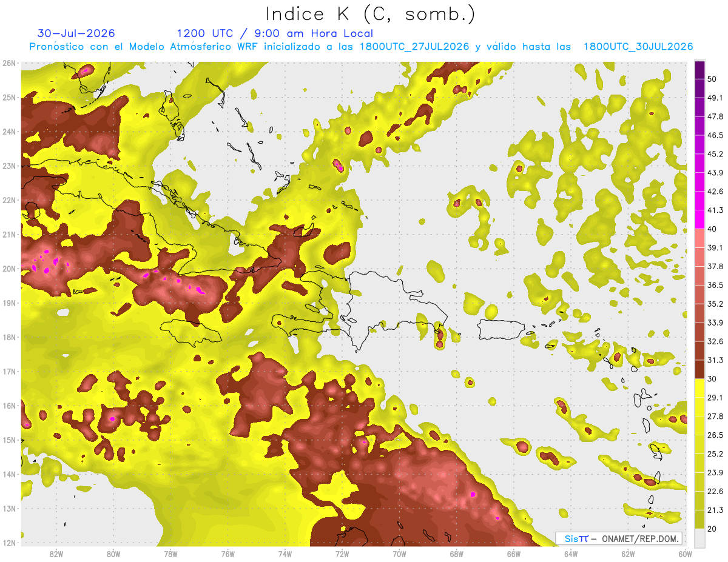Viewport: 728px width, 562px height.
Task: Click the magenta colorbar segment between 40 and 41.3
Action: pos(699,219)
